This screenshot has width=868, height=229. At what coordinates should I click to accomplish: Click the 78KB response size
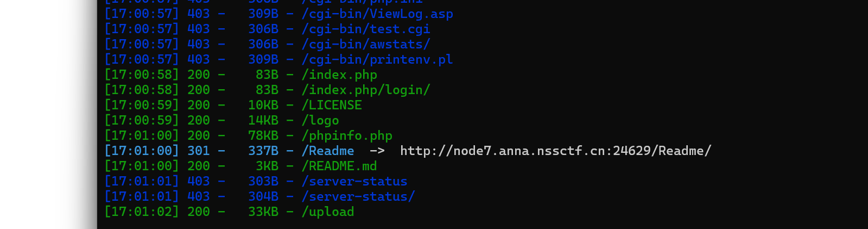[263, 136]
